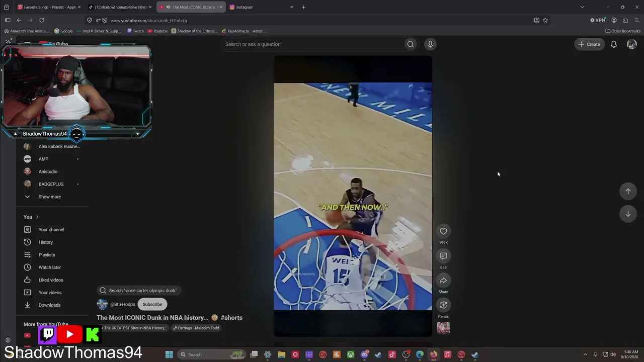Open comments on the Short
Screen dimensions: 644x362
click(x=443, y=256)
